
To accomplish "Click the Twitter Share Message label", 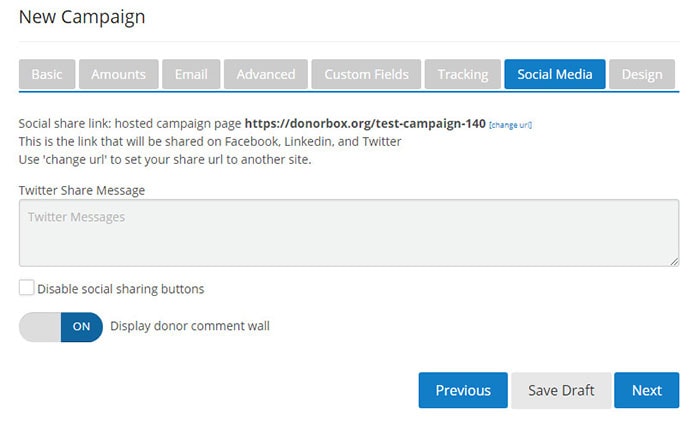I will point(82,189).
